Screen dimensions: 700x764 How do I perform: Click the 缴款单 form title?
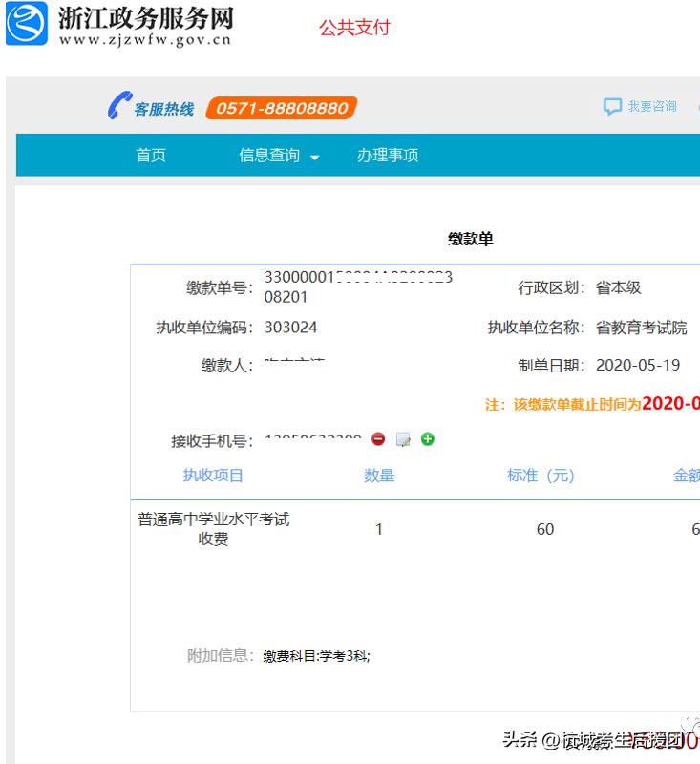(x=471, y=239)
